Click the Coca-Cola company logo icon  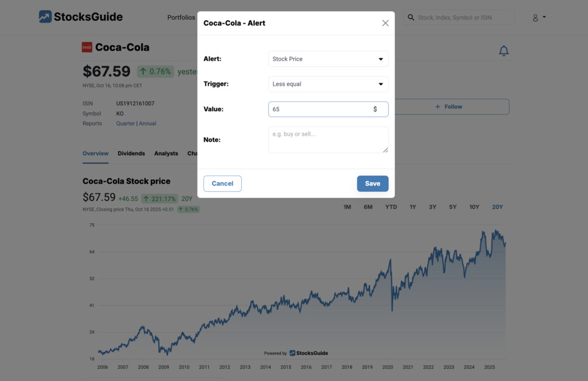86,47
